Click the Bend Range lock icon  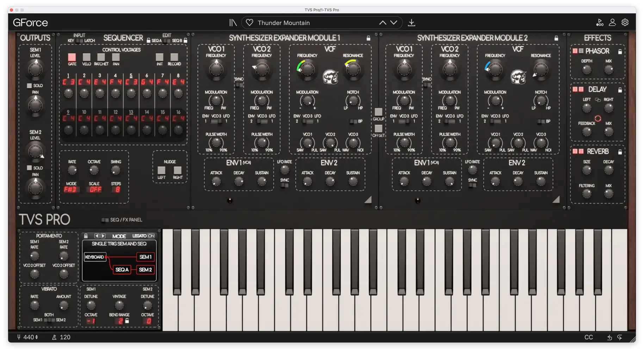tap(127, 321)
